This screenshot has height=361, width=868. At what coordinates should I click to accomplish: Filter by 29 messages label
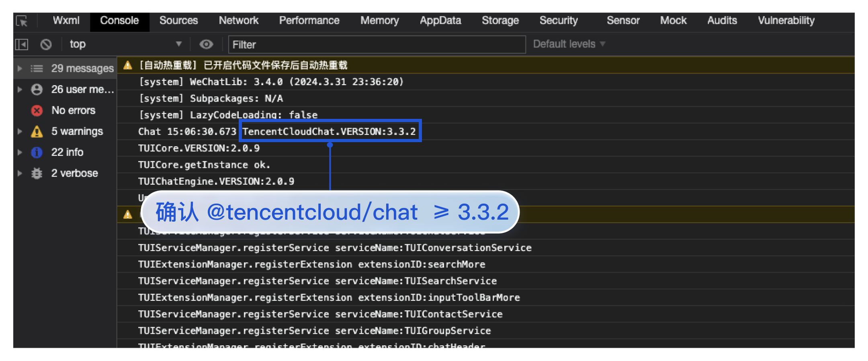click(x=82, y=69)
